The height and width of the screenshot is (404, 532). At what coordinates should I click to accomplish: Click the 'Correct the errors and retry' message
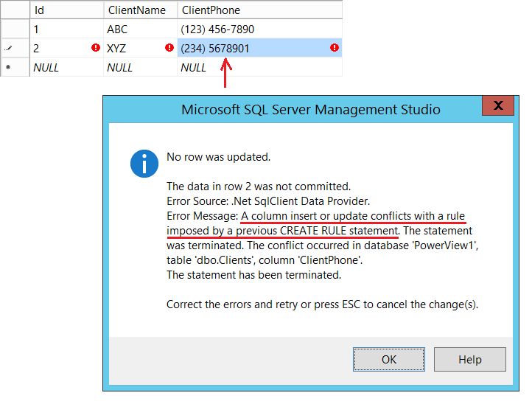(322, 304)
